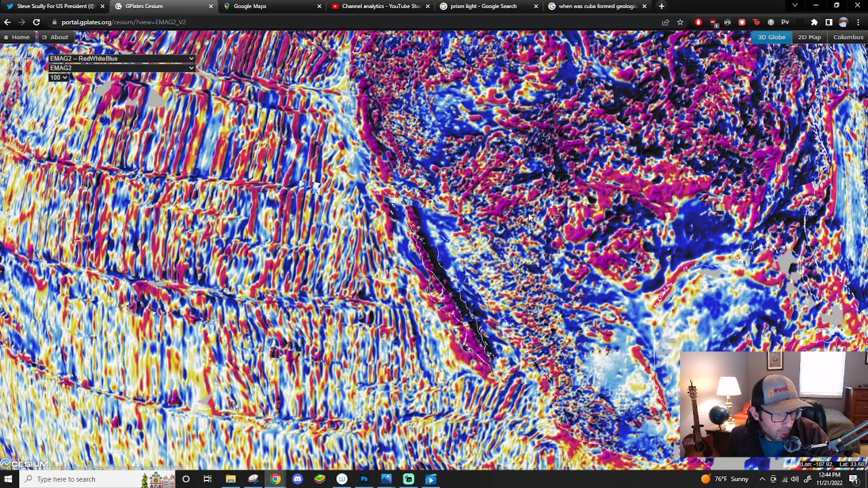
Task: Open Discord from the taskbar
Action: (x=297, y=479)
